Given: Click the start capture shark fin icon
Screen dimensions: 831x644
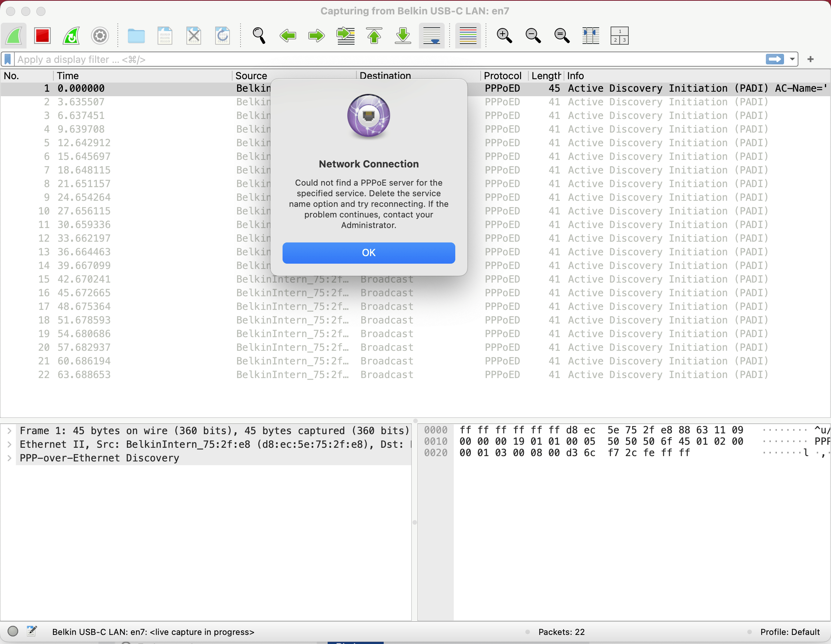Looking at the screenshot, I should click(x=14, y=36).
